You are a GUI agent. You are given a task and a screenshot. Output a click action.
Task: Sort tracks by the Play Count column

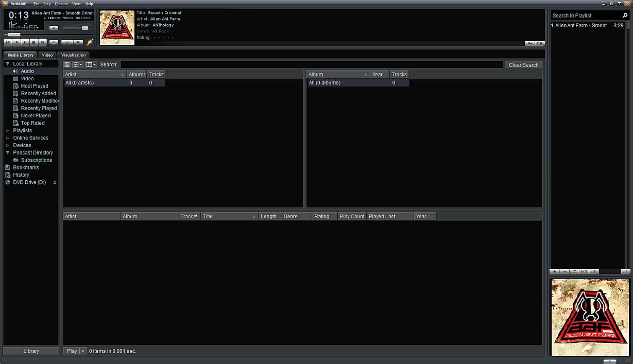(352, 217)
